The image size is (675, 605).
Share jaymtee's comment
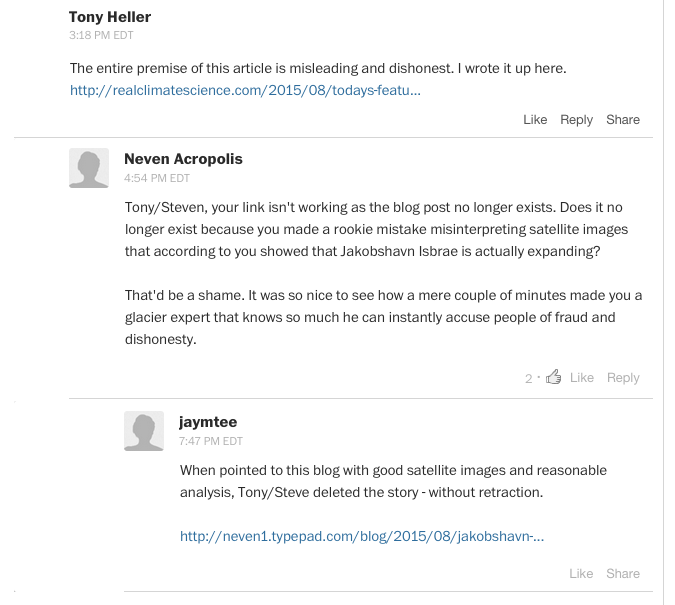(x=622, y=573)
